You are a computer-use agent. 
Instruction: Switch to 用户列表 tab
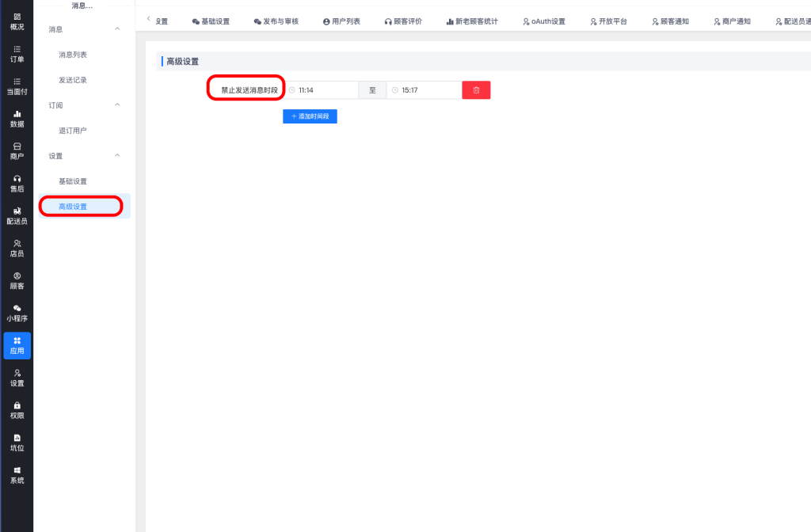click(x=341, y=21)
